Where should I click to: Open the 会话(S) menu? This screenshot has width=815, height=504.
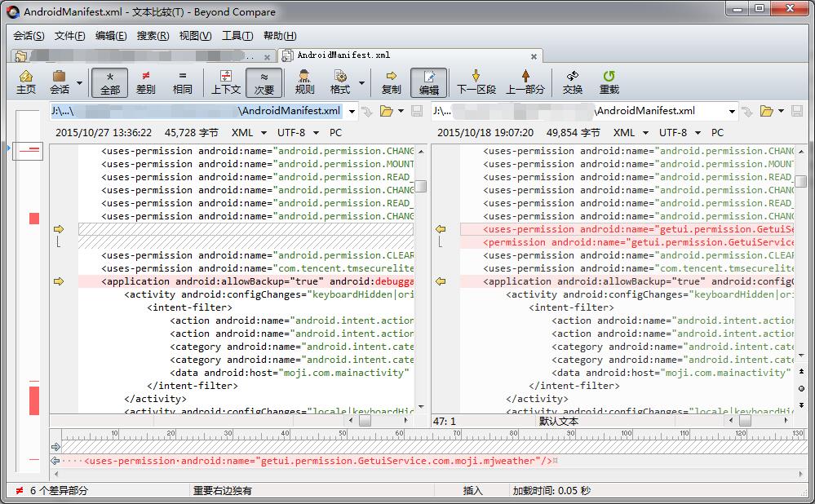click(x=29, y=36)
